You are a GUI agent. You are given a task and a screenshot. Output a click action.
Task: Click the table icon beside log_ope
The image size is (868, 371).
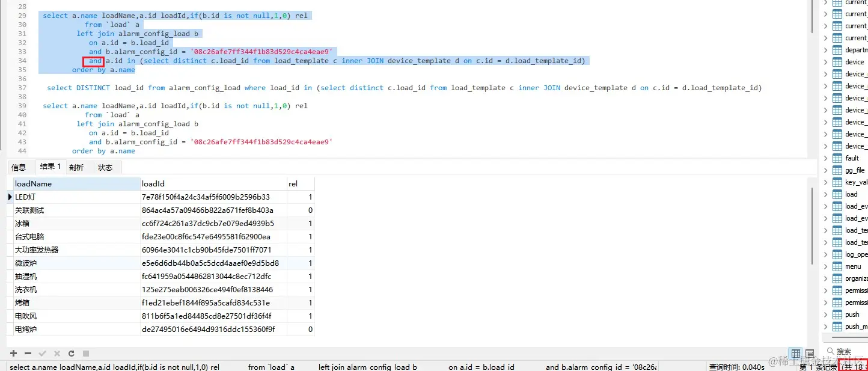[837, 254]
